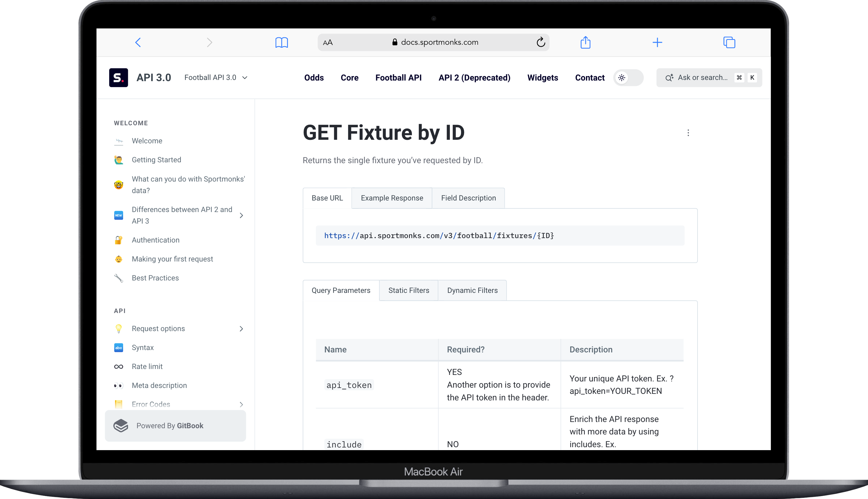
Task: Open Making your first request page
Action: [x=172, y=259]
